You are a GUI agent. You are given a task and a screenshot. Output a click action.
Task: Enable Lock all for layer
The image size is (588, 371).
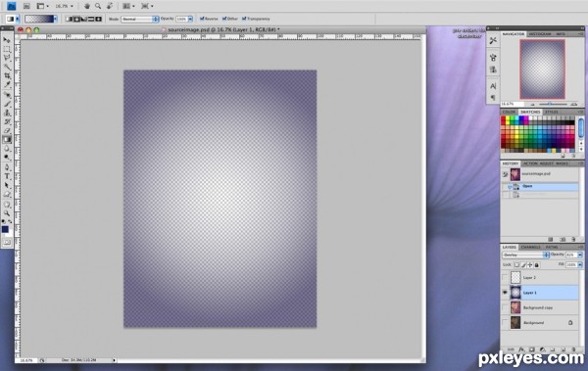[537, 265]
